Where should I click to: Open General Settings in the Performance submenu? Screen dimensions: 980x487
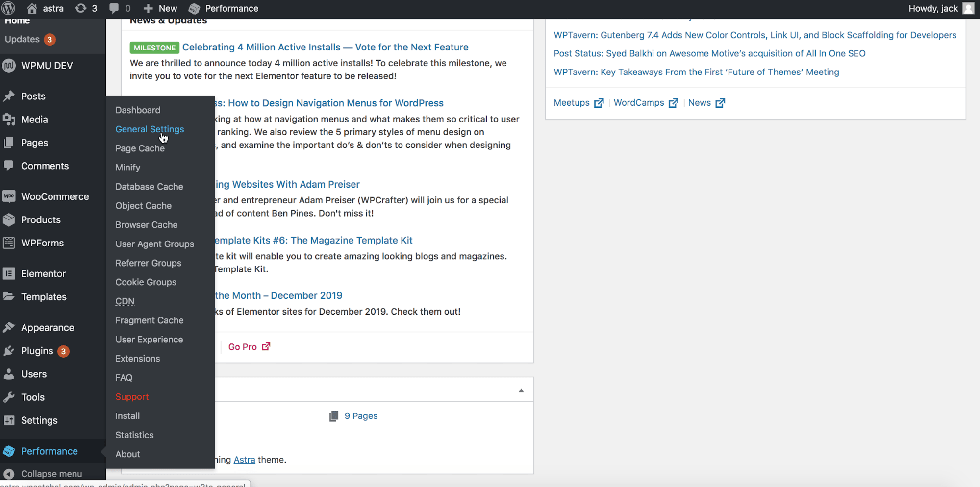[x=150, y=129]
